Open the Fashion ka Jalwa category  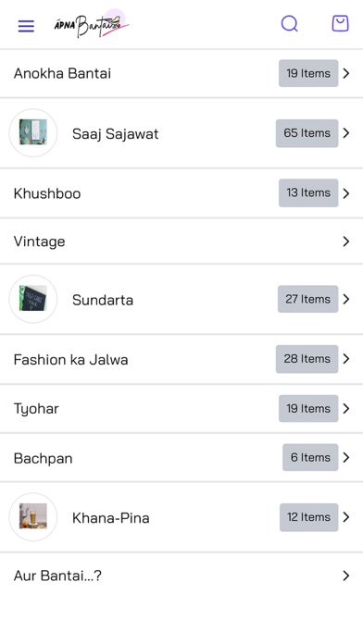point(181,359)
